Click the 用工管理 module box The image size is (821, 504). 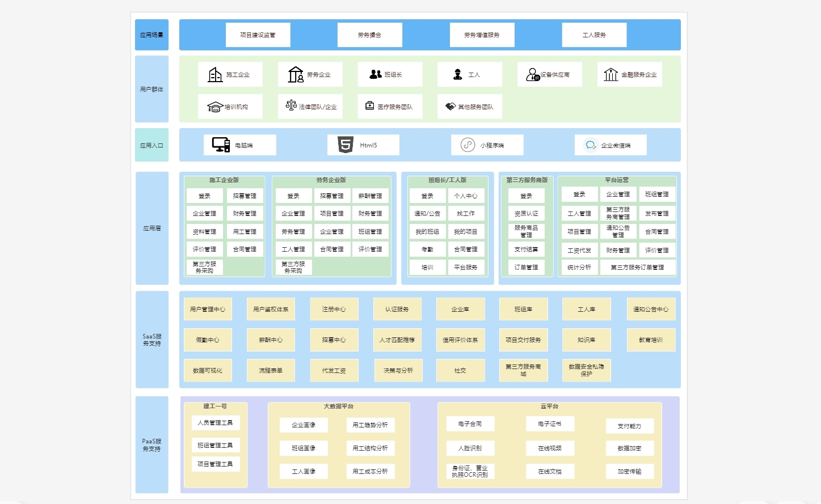(245, 231)
